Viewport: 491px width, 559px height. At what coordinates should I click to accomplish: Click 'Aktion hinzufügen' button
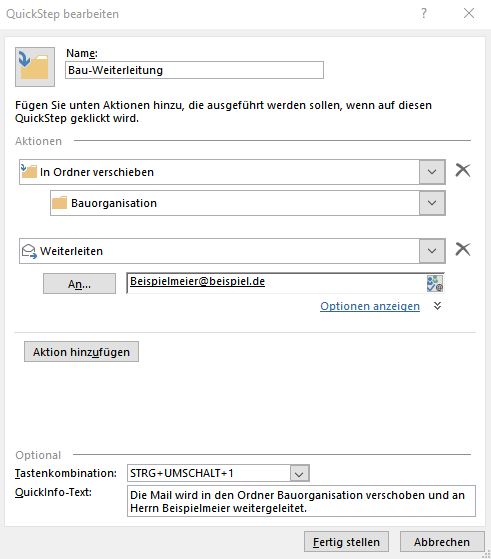(81, 352)
